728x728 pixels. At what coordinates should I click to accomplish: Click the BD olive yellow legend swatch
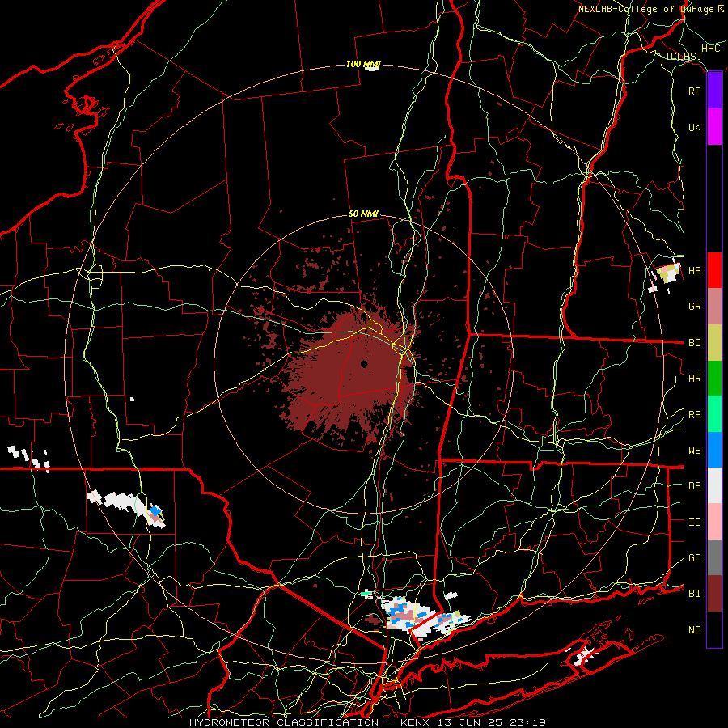714,343
